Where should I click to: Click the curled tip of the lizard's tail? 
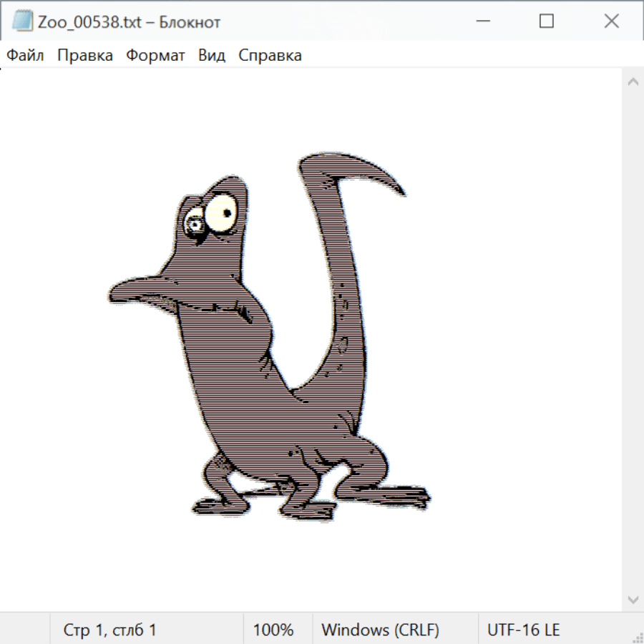coord(396,188)
